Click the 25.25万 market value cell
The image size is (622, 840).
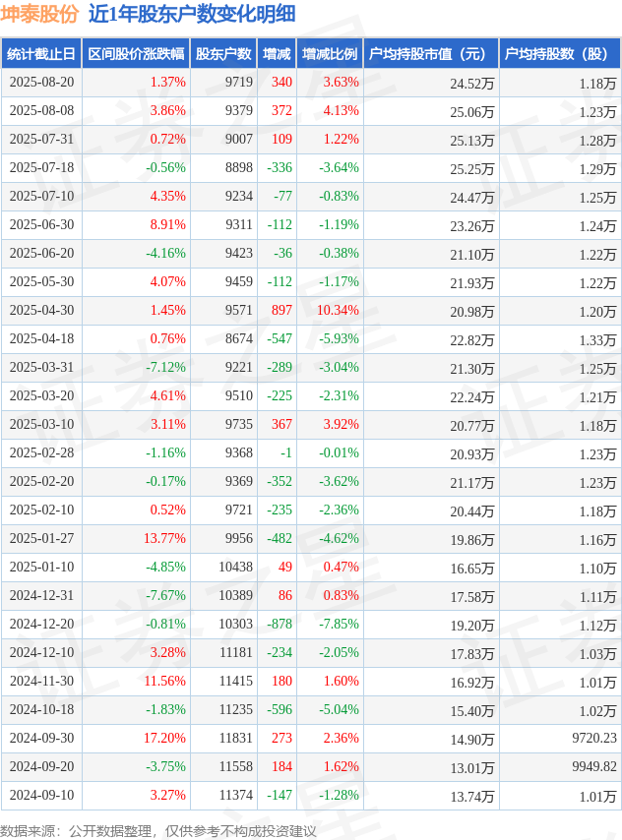pyautogui.click(x=471, y=169)
